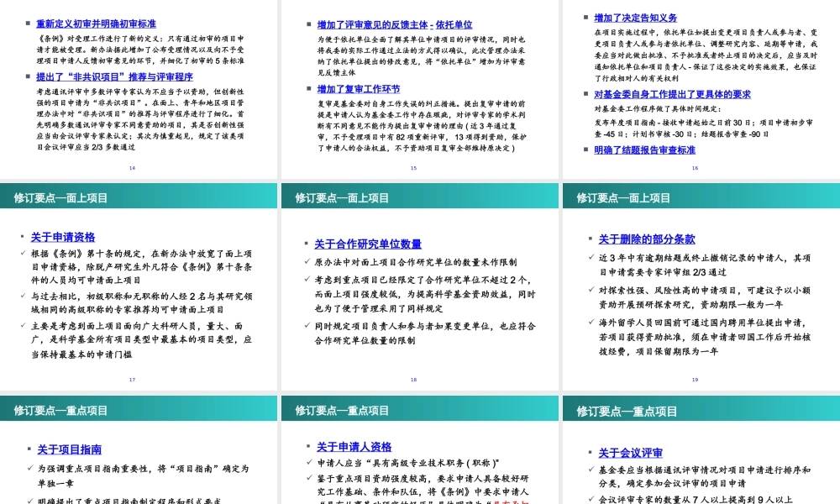Click the 关于申请人资格 heading link

tap(354, 447)
